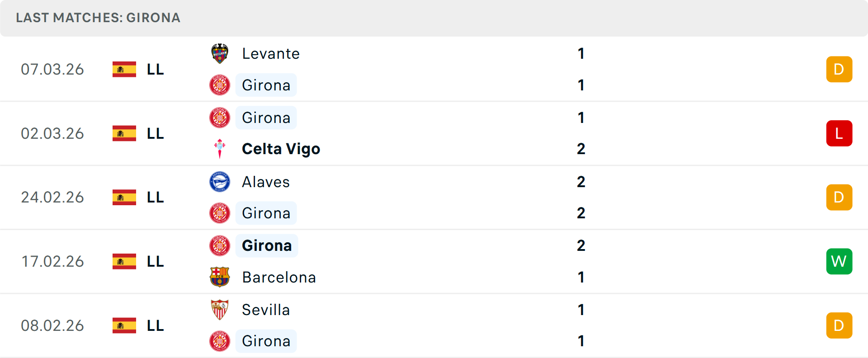Click the orange D badge for the Sevilla draw
The width and height of the screenshot is (868, 358).
(x=839, y=325)
